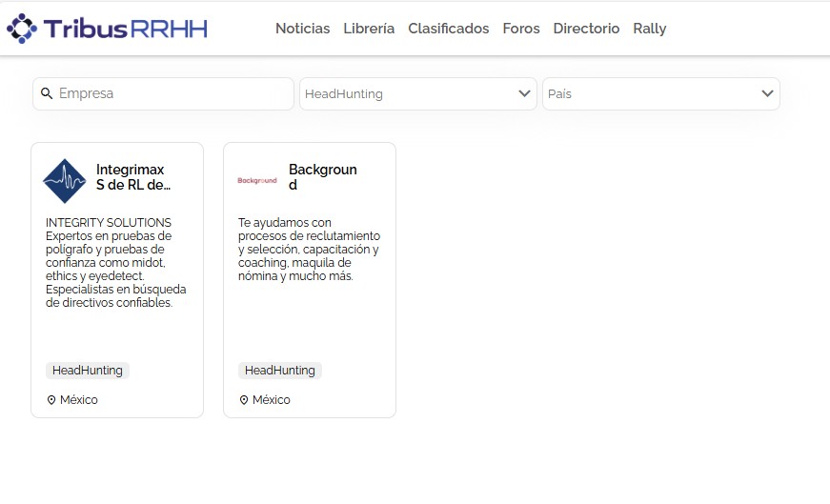Open the Foros page

click(x=521, y=29)
